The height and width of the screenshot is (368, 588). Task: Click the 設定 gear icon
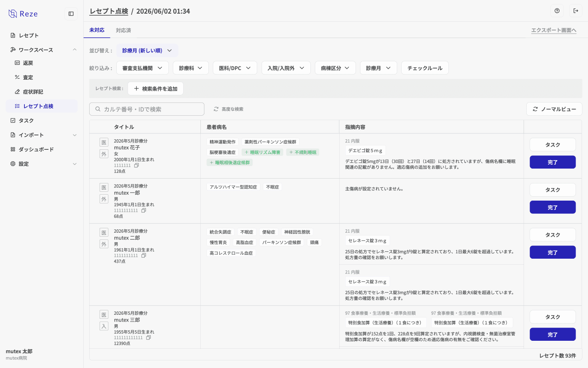coord(13,164)
